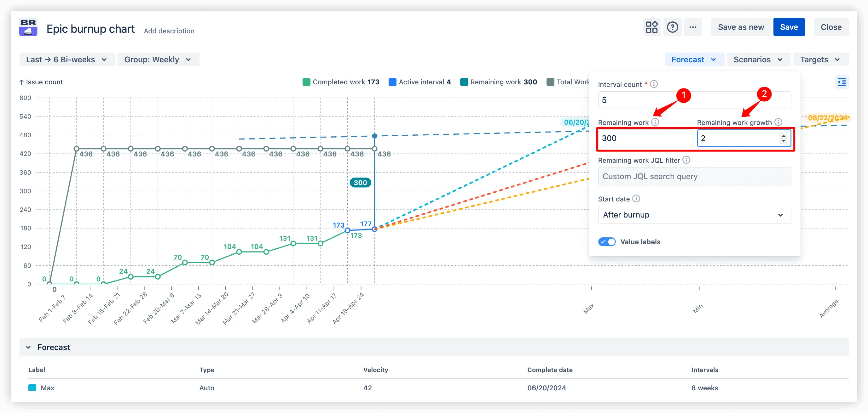Toggle Remaining work legend series

pyautogui.click(x=498, y=82)
